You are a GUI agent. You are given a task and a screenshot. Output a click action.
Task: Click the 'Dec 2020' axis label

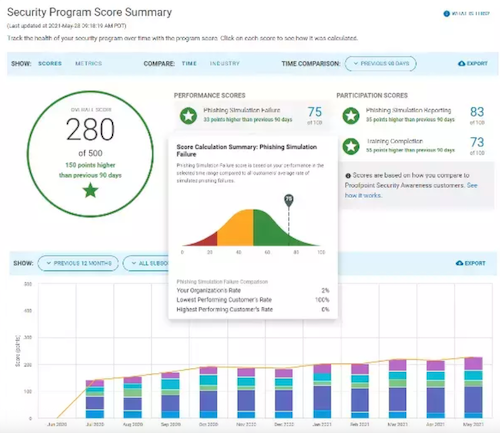point(284,424)
